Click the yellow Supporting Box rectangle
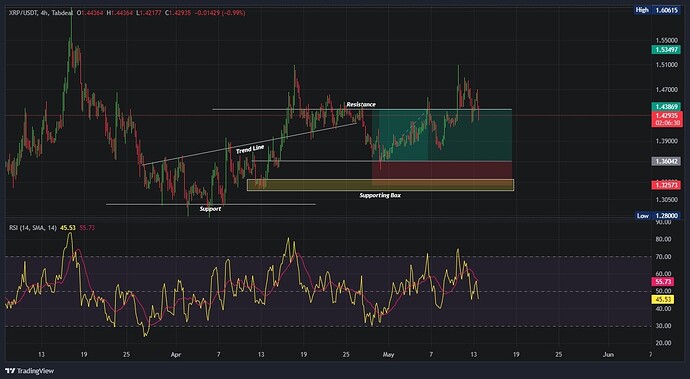The width and height of the screenshot is (690, 379). tap(380, 185)
